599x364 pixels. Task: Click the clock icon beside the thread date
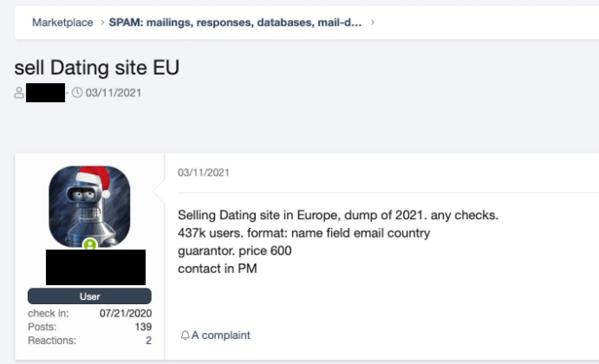pos(77,93)
